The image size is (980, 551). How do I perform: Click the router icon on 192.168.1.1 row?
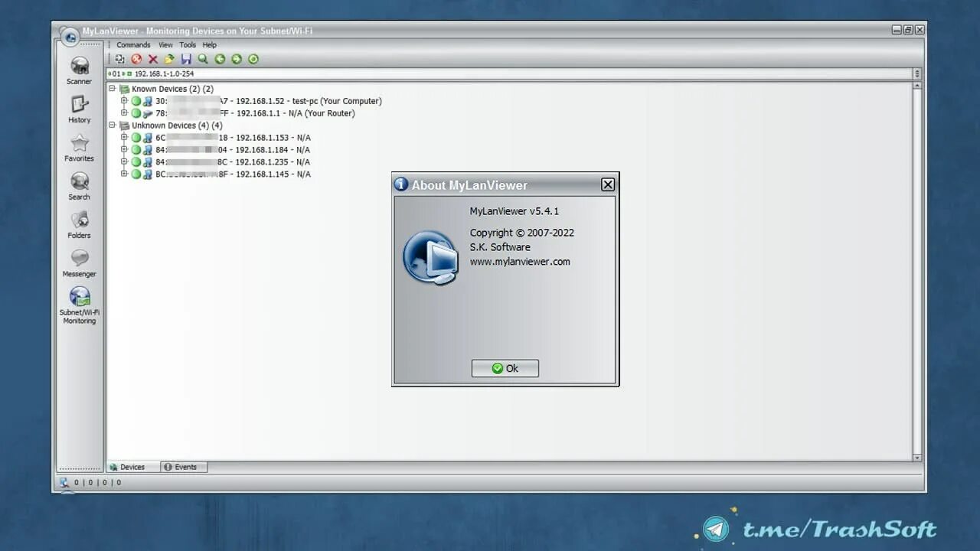coord(148,113)
